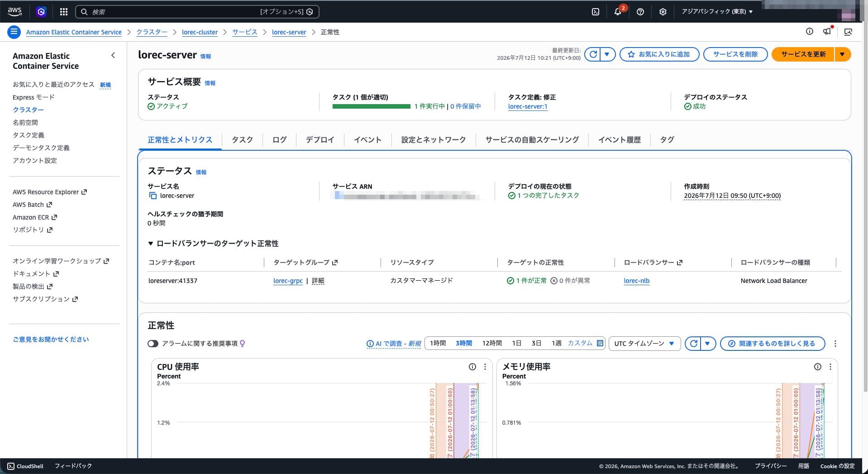This screenshot has width=868, height=474.
Task: Open サービスを更新 dropdown arrow
Action: coord(842,54)
